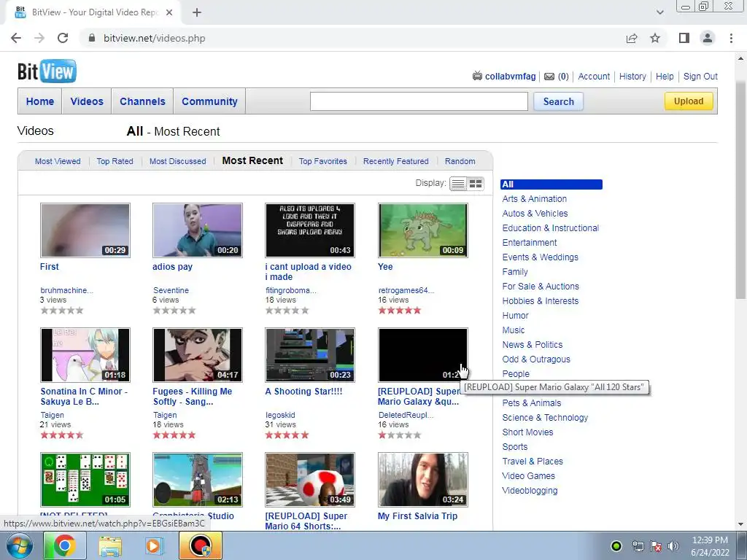Sort videos by Most Viewed
This screenshot has height=560, width=747.
58,161
